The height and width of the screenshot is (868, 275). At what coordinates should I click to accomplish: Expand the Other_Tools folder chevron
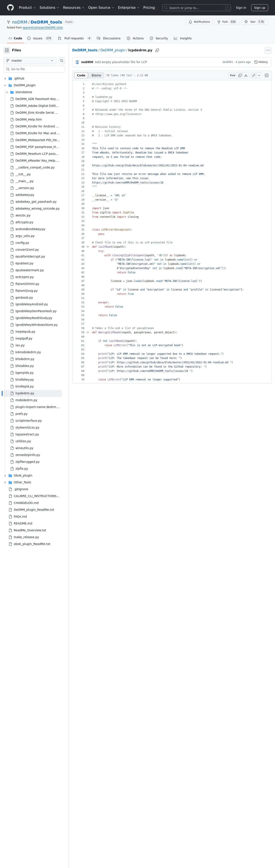click(x=5, y=482)
